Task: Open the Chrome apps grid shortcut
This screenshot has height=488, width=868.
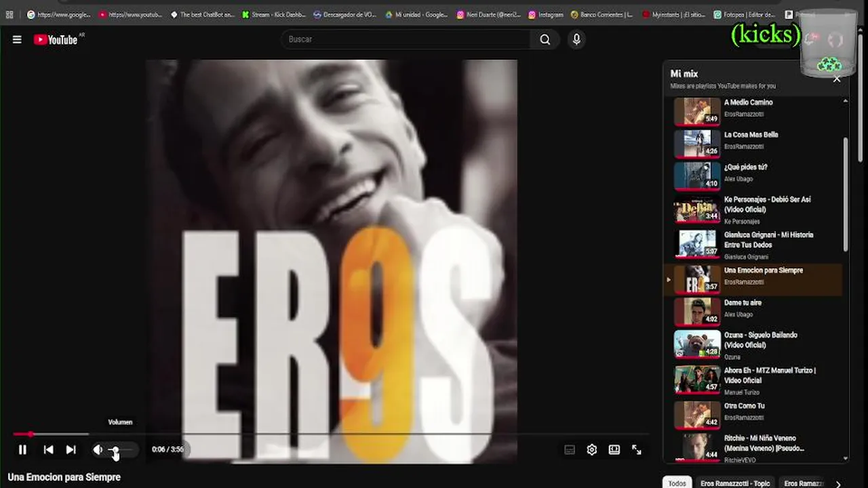Action: coord(9,14)
